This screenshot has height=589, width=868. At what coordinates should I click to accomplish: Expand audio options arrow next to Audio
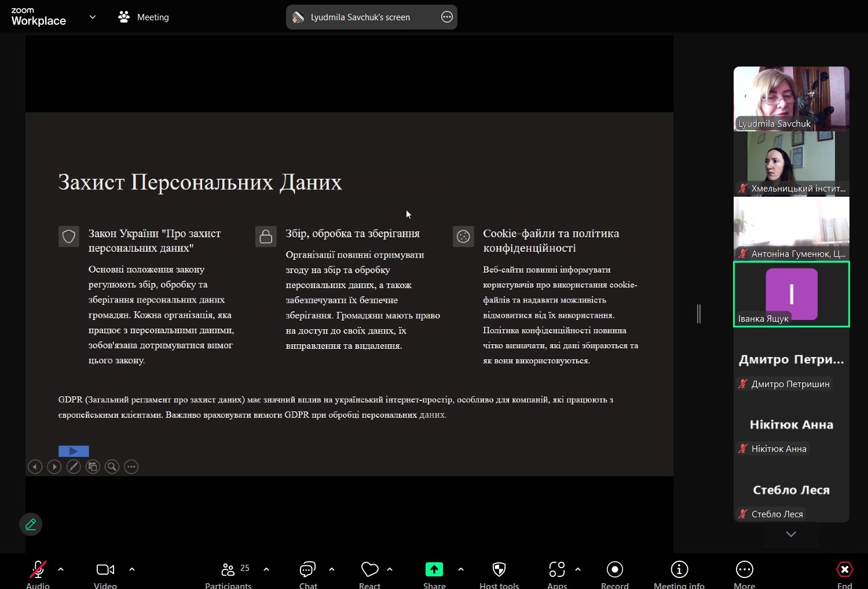pos(61,569)
